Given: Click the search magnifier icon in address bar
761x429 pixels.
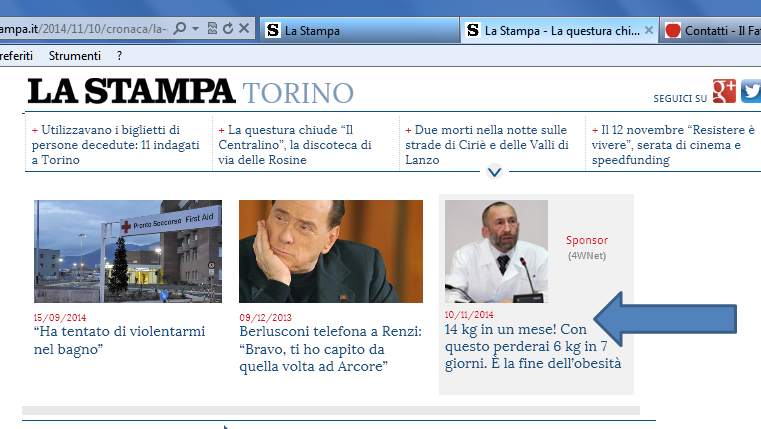Looking at the screenshot, I should [180, 30].
